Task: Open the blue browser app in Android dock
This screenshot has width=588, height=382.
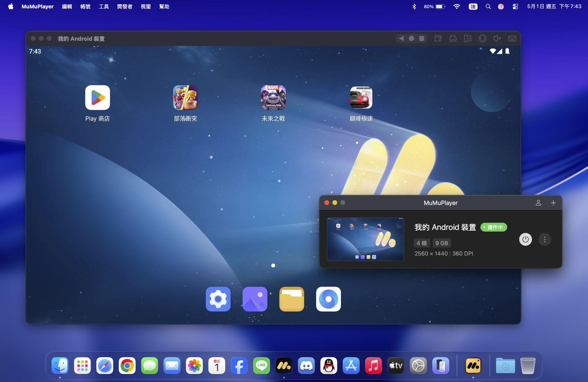Action: [x=329, y=299]
